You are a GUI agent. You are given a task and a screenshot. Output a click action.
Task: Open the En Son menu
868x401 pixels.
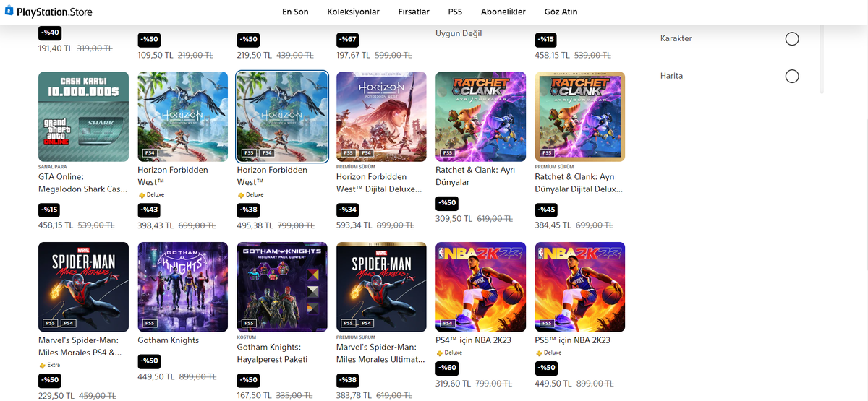point(295,12)
